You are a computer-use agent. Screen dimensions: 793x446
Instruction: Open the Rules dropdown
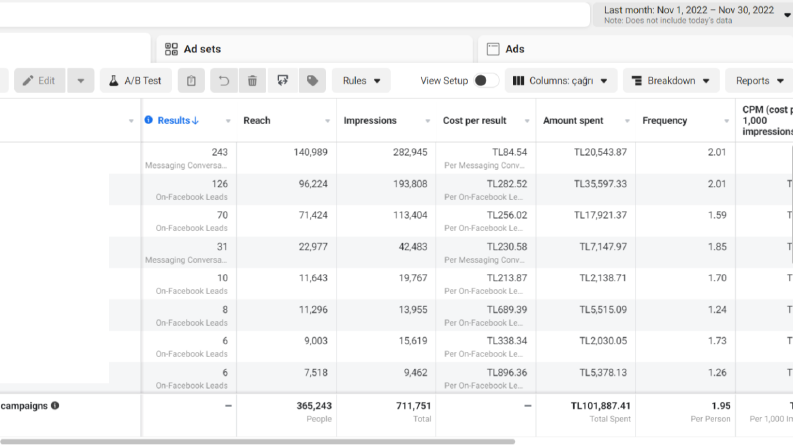(361, 80)
